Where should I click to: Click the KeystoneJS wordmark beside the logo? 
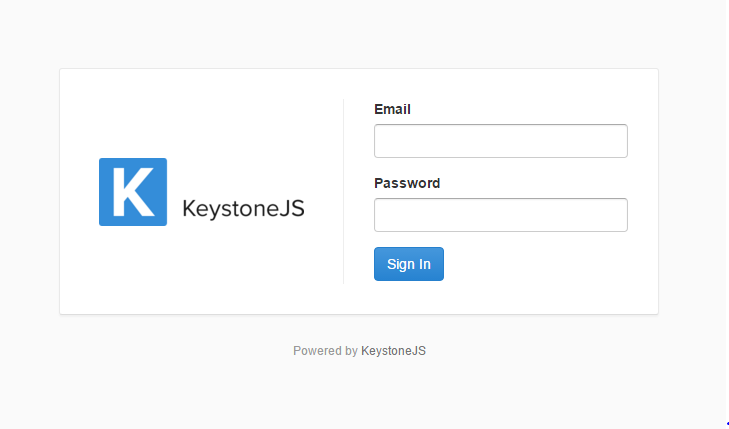(x=243, y=209)
